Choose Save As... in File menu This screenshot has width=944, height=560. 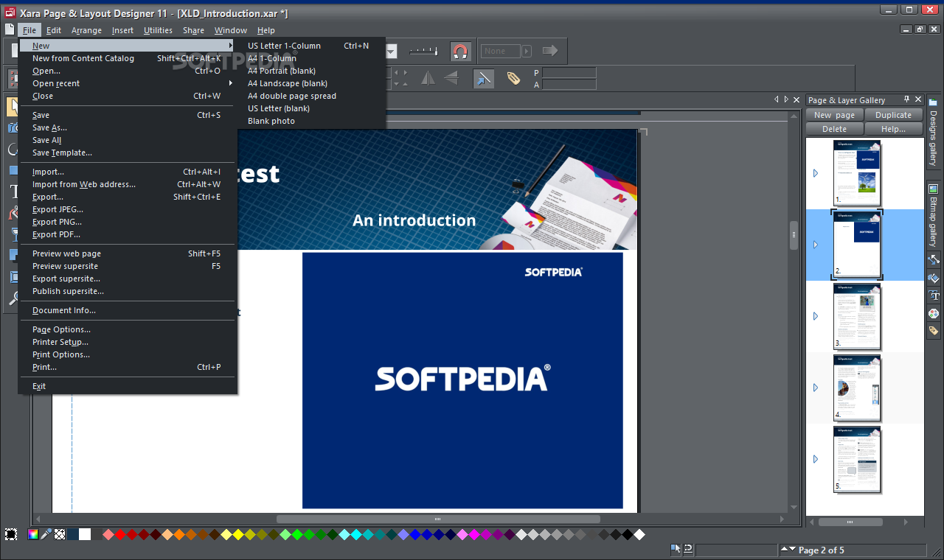point(128,127)
